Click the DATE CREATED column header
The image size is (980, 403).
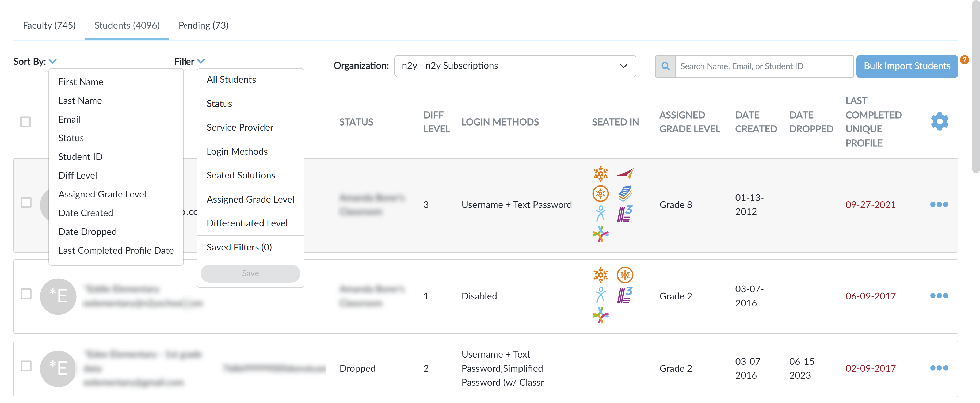tap(756, 122)
